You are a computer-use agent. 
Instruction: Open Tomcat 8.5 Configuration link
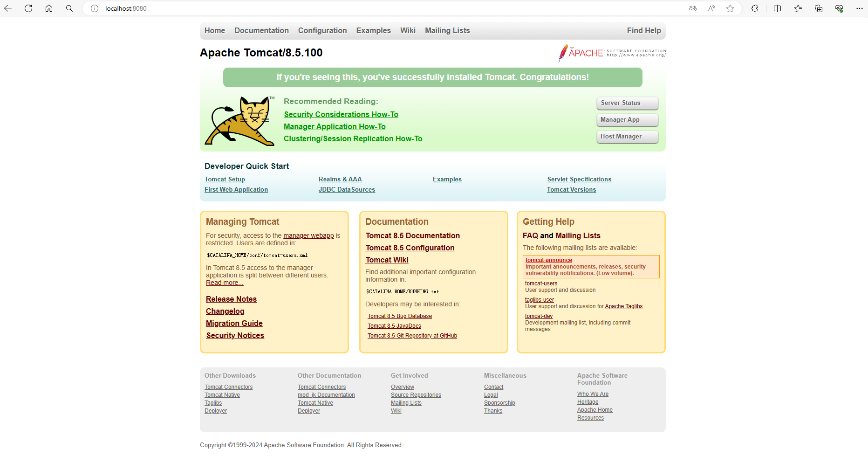[x=410, y=248]
